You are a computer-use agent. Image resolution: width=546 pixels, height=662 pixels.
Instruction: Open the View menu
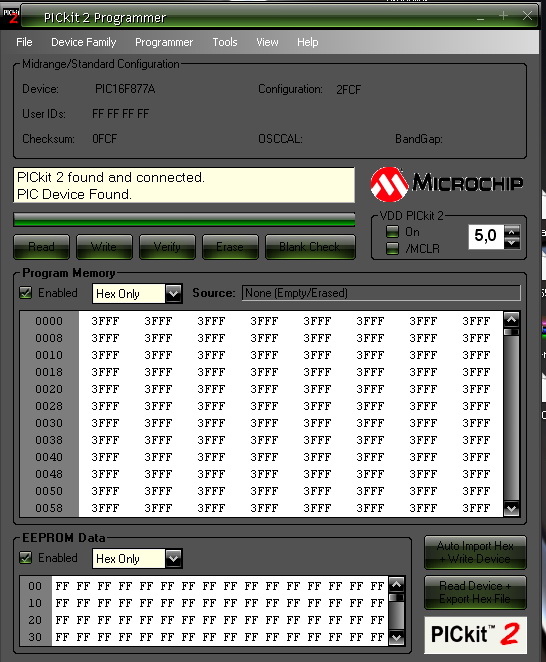coord(267,42)
